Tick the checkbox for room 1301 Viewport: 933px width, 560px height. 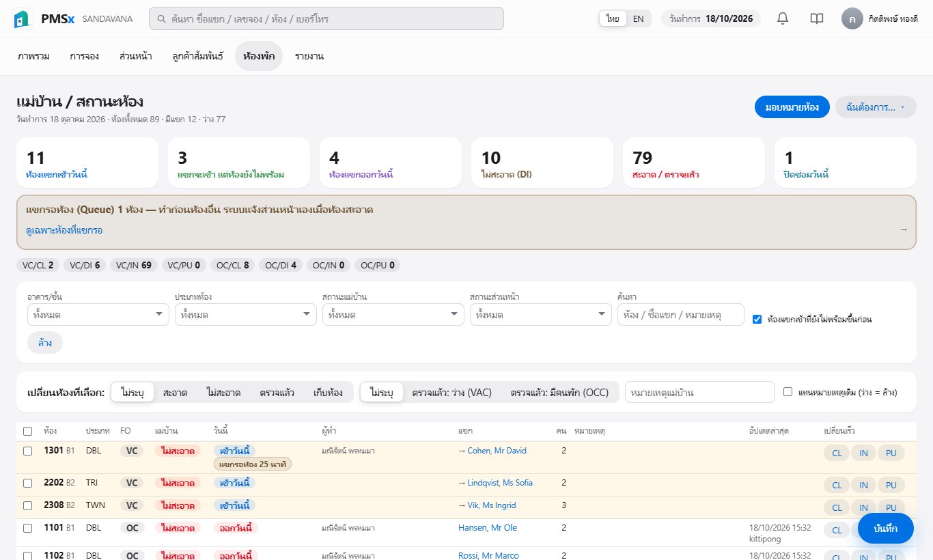(x=27, y=451)
